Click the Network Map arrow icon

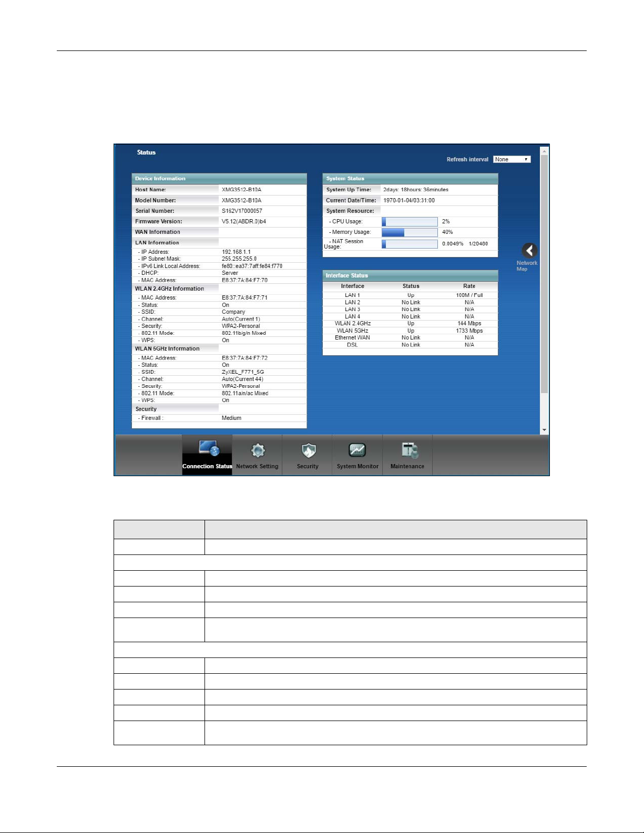tap(529, 251)
